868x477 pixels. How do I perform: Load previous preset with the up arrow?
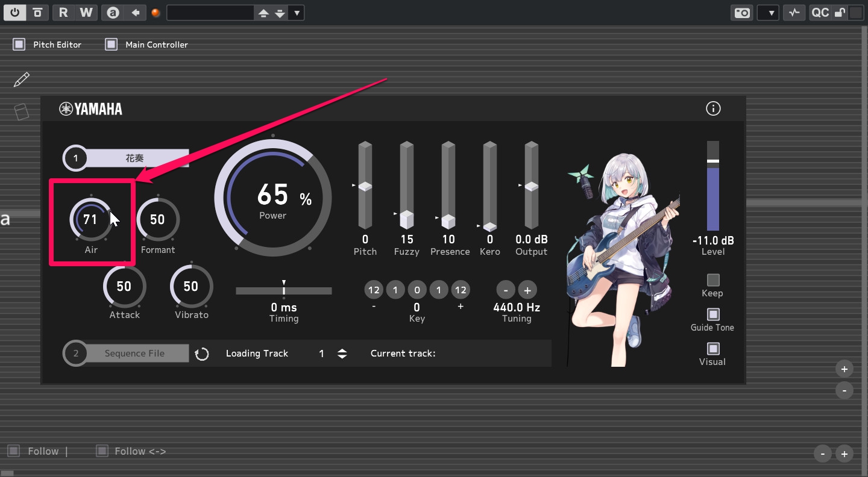[x=263, y=13]
